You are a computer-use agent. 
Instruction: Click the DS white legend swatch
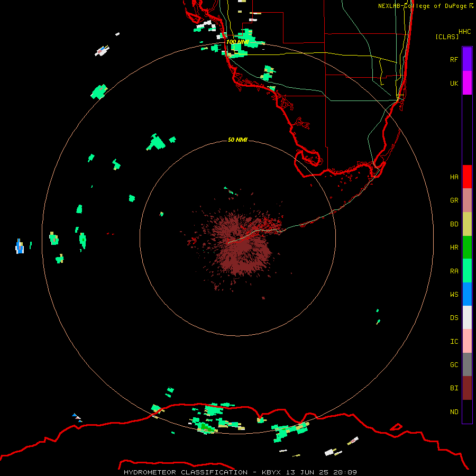click(x=467, y=317)
